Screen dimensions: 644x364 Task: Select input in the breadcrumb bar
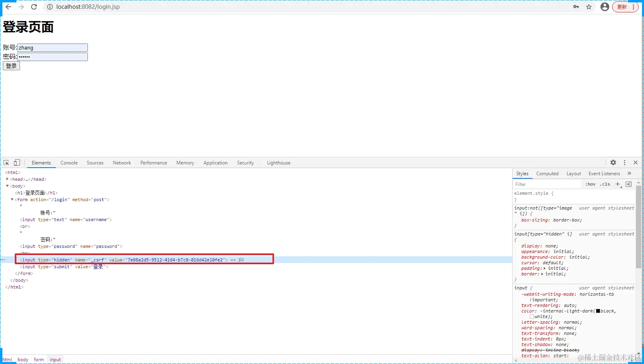coord(55,360)
